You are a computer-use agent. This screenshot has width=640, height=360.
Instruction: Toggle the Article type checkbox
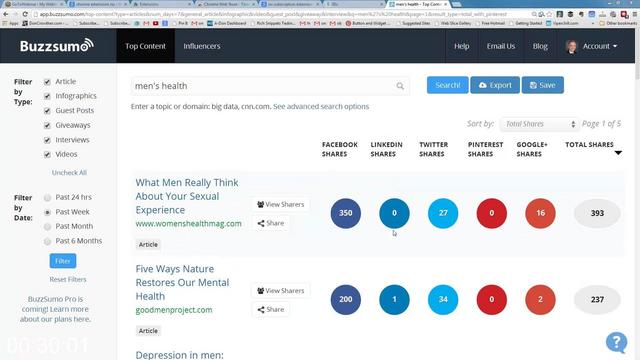pos(47,82)
